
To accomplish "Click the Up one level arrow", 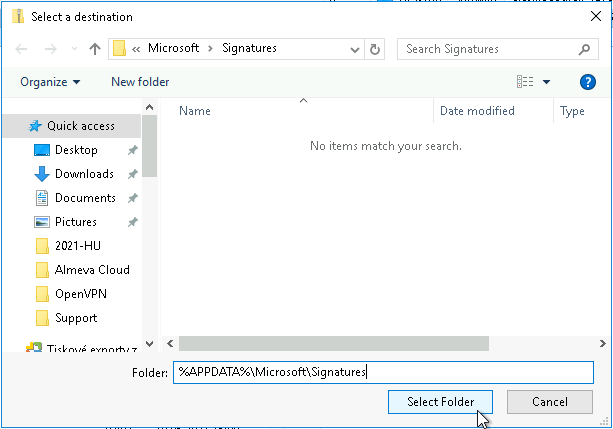I will pyautogui.click(x=95, y=49).
